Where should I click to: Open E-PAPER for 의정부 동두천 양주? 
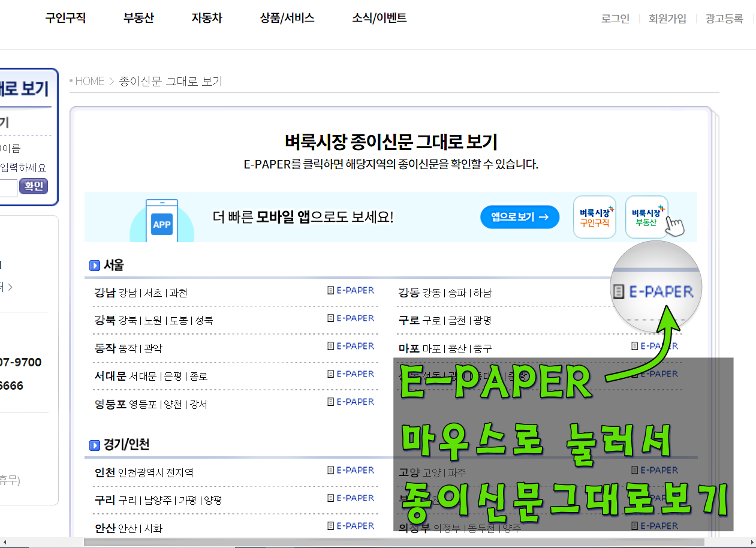(655, 526)
